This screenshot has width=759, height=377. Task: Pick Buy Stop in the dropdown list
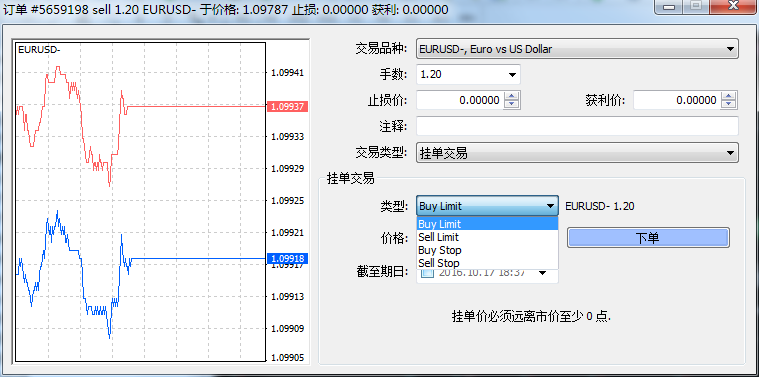tap(487, 250)
